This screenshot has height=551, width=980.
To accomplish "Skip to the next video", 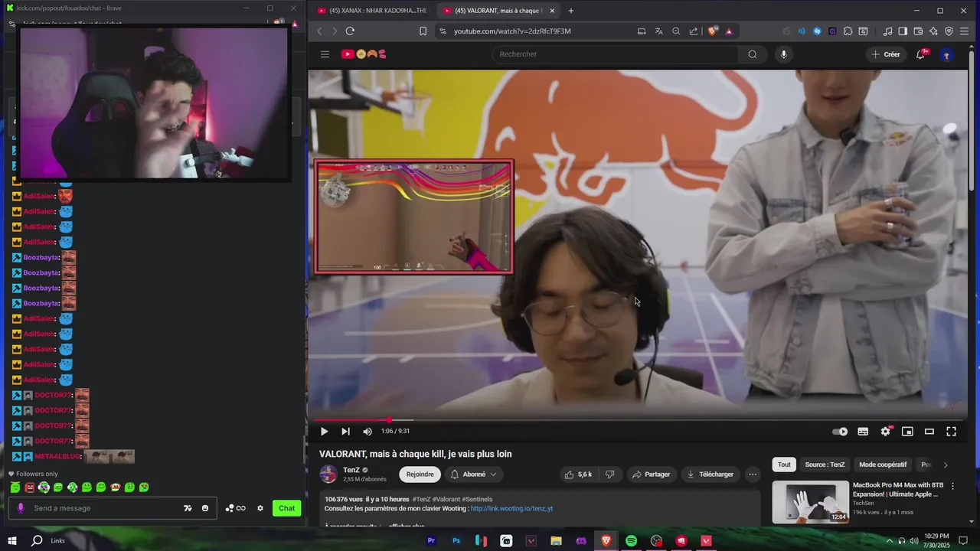I will [x=345, y=432].
